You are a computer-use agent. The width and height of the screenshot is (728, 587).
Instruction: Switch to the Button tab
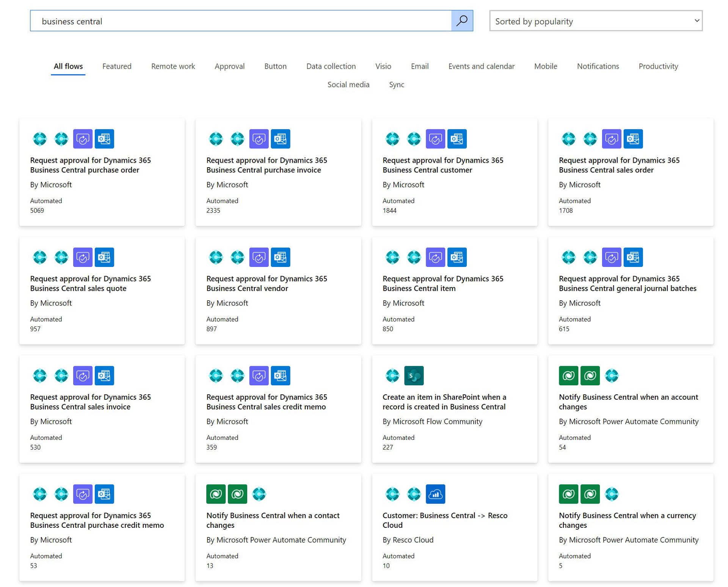point(275,66)
